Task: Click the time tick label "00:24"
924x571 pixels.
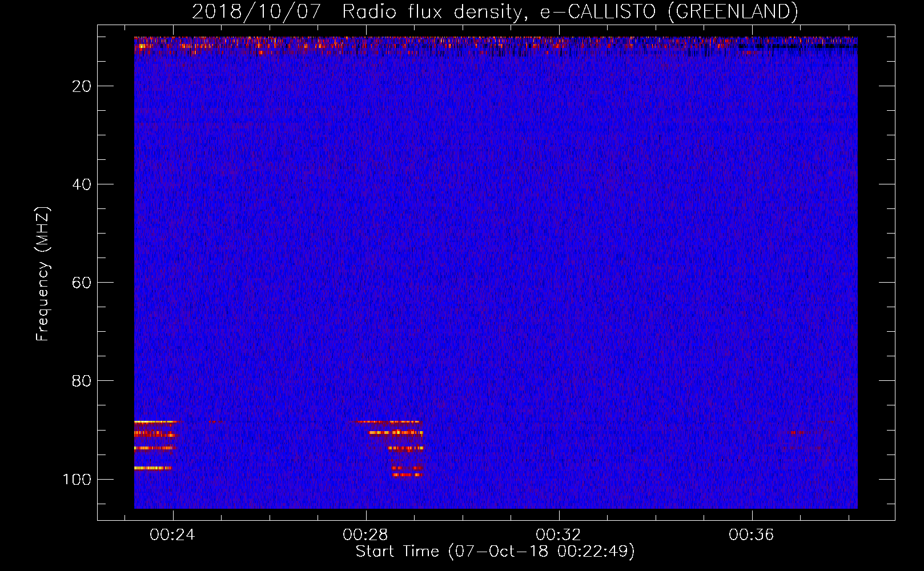Action: point(172,534)
